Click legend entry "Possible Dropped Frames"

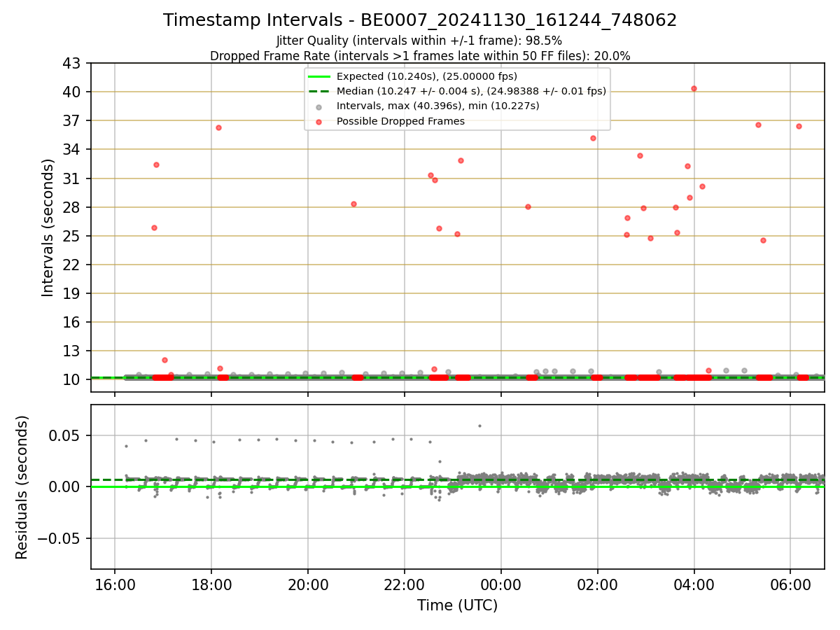point(400,121)
